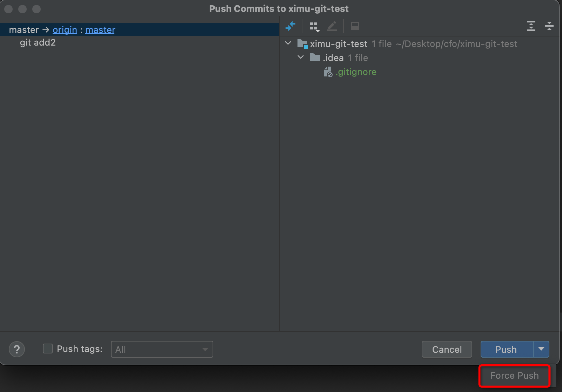Viewport: 562px width, 392px height.
Task: Select the .gitignore file icon
Action: (328, 72)
